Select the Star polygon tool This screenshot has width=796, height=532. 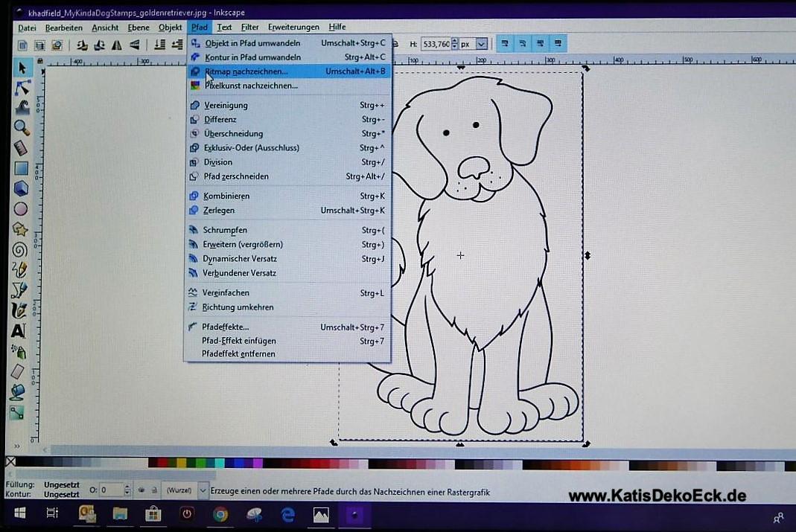(20, 229)
